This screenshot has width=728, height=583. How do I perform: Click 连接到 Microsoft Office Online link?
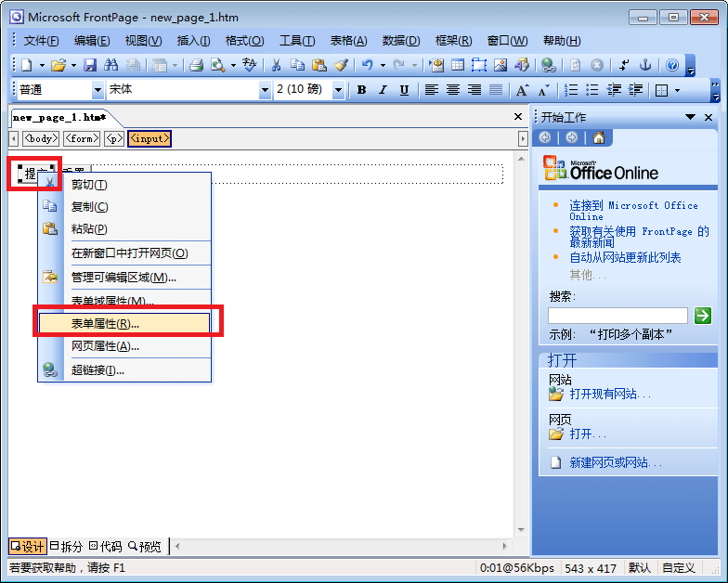click(x=633, y=211)
